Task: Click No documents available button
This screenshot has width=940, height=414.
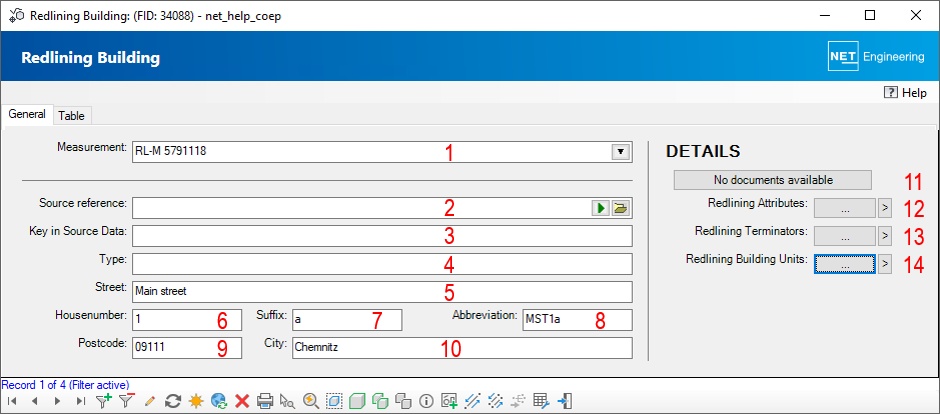Action: (x=772, y=180)
